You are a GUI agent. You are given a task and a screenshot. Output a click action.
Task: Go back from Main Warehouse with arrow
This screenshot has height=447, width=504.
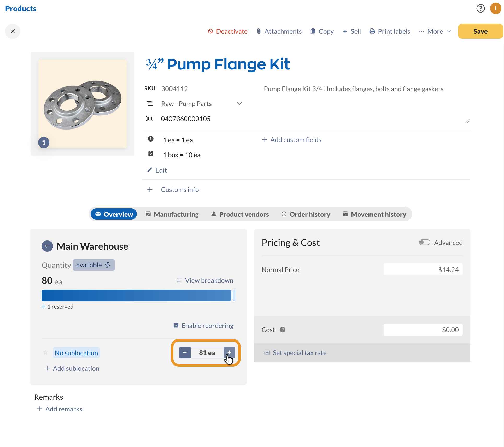click(x=47, y=246)
